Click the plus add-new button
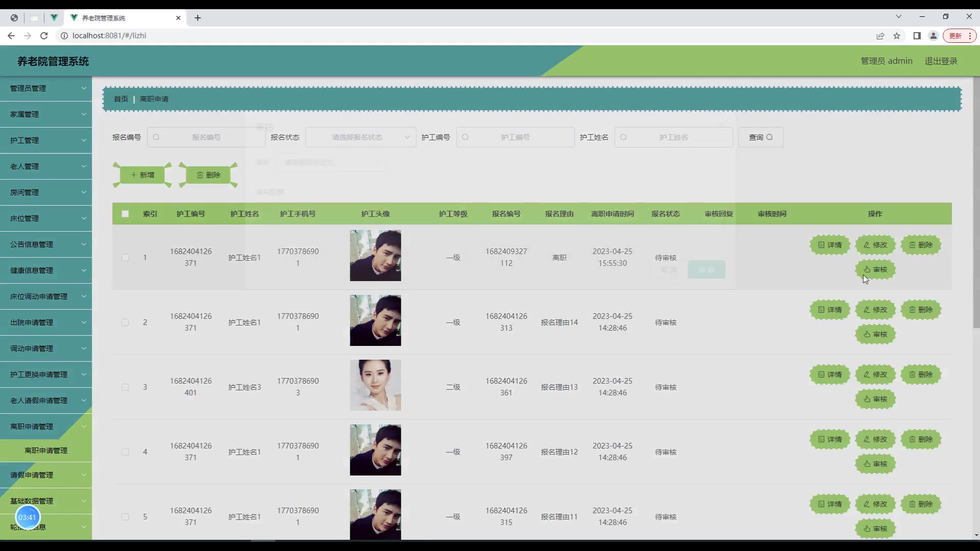980x551 pixels. [142, 175]
